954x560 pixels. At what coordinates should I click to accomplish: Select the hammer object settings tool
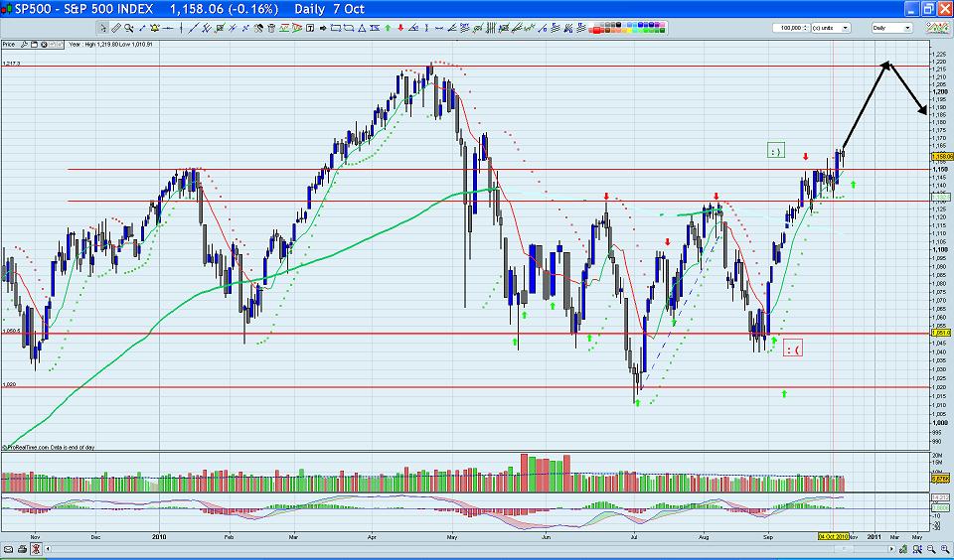tap(258, 28)
